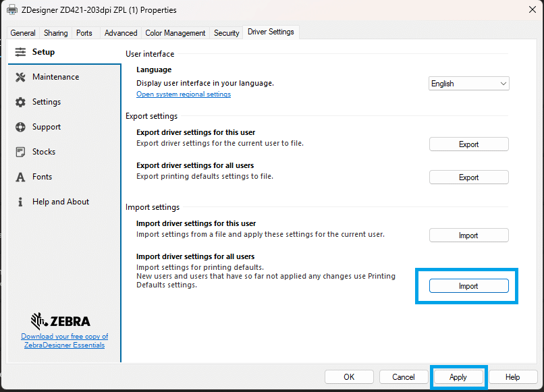Open the Settings section in sidebar
The height and width of the screenshot is (392, 544).
[47, 102]
